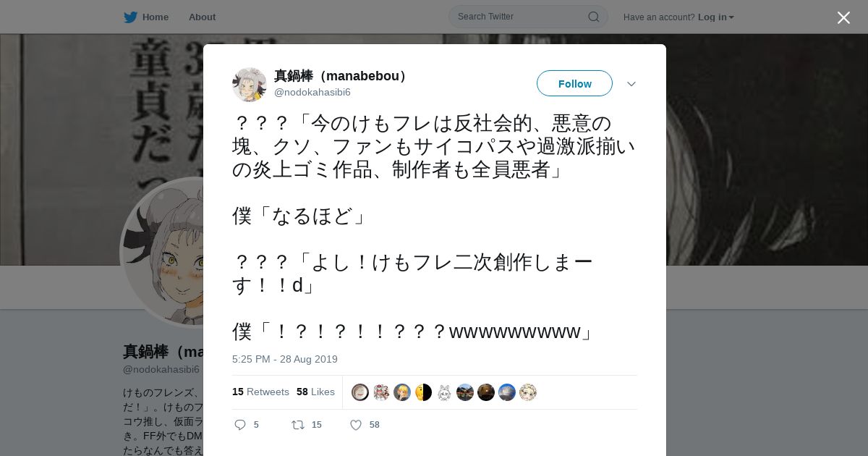Open the tweet author's avatar picture

[250, 85]
